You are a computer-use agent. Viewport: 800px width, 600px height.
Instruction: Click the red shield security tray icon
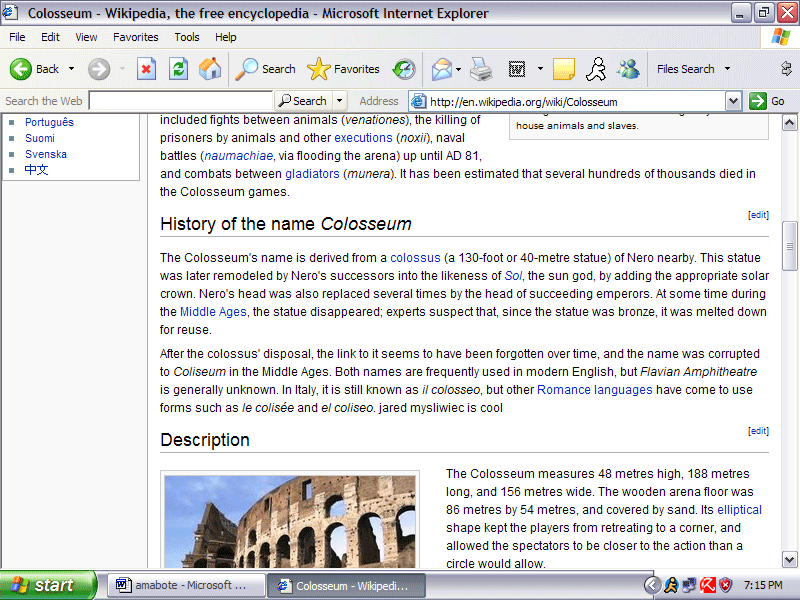726,585
